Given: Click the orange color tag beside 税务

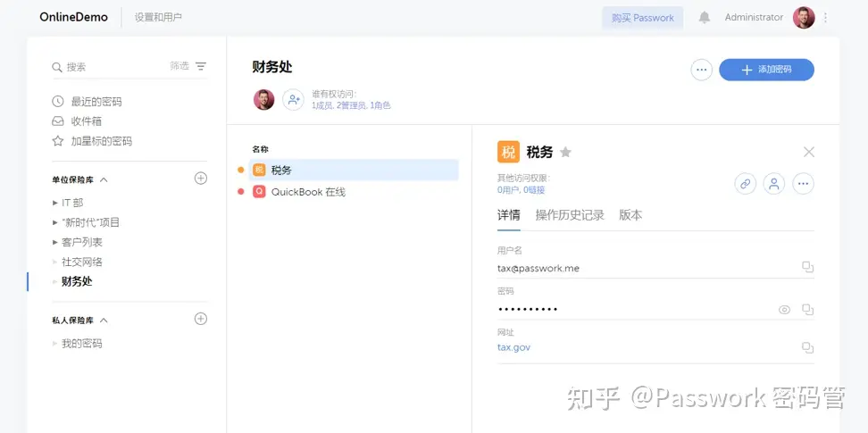Looking at the screenshot, I should pos(241,170).
